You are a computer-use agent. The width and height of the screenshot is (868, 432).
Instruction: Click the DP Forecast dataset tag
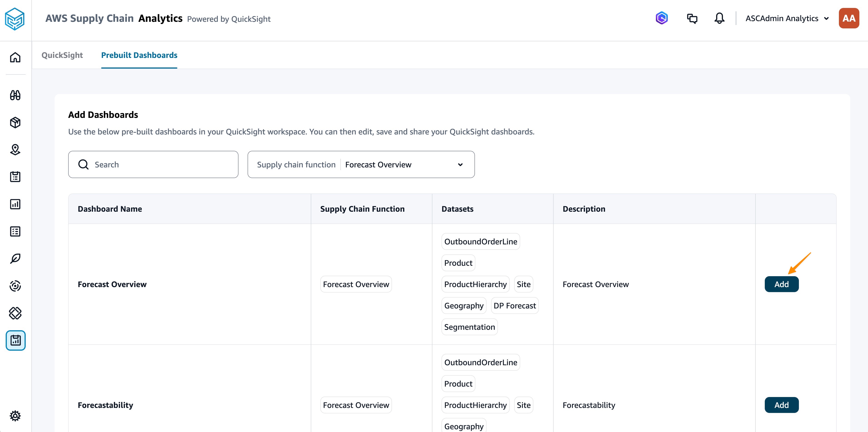[x=514, y=305]
